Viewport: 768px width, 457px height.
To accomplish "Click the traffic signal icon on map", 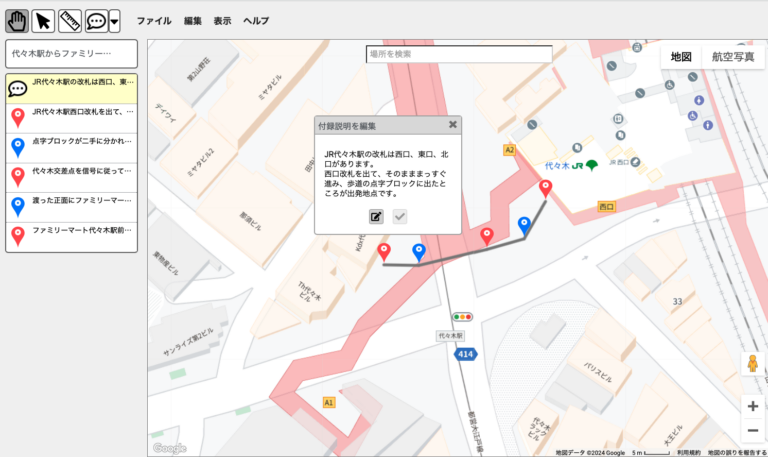I will pos(462,317).
